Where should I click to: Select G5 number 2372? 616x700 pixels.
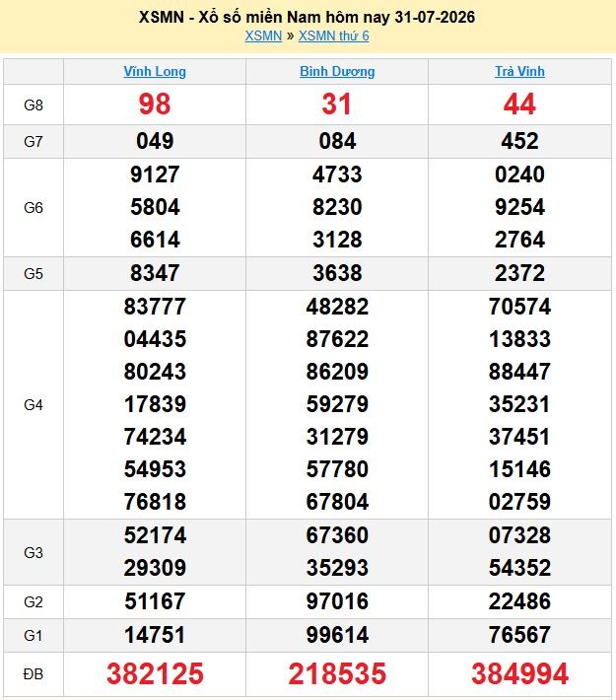click(x=519, y=273)
